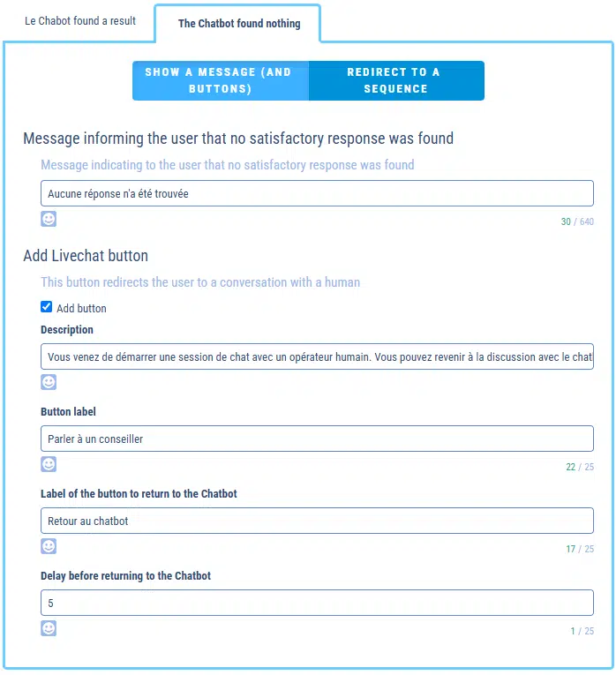Click the delay field containing 5
The width and height of the screenshot is (616, 675).
(x=317, y=603)
